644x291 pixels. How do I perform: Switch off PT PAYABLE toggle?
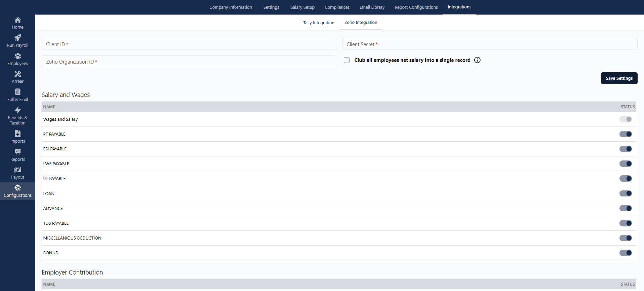[626, 179]
